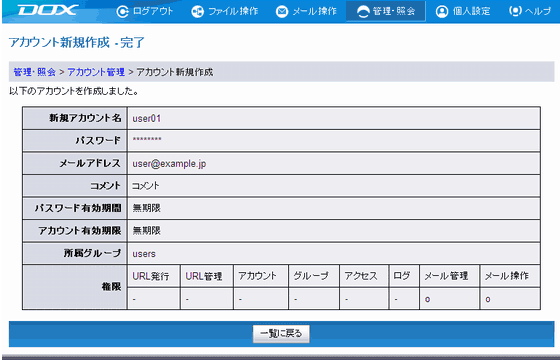Viewport: 560px width, 360px height.
Task: Click the アカウント有効期限 row label
Action: click(x=80, y=231)
